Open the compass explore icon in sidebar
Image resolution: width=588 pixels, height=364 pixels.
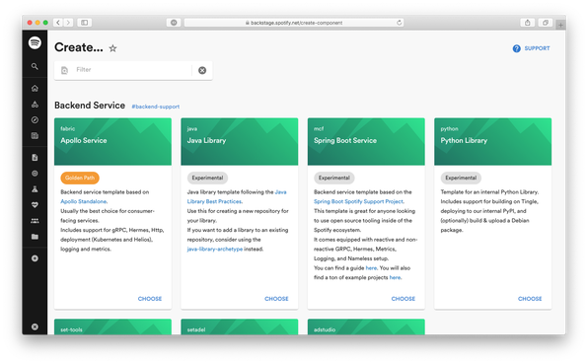[35, 120]
